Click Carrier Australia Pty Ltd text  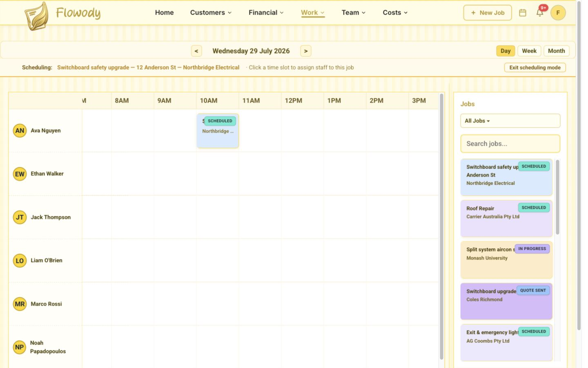click(493, 217)
